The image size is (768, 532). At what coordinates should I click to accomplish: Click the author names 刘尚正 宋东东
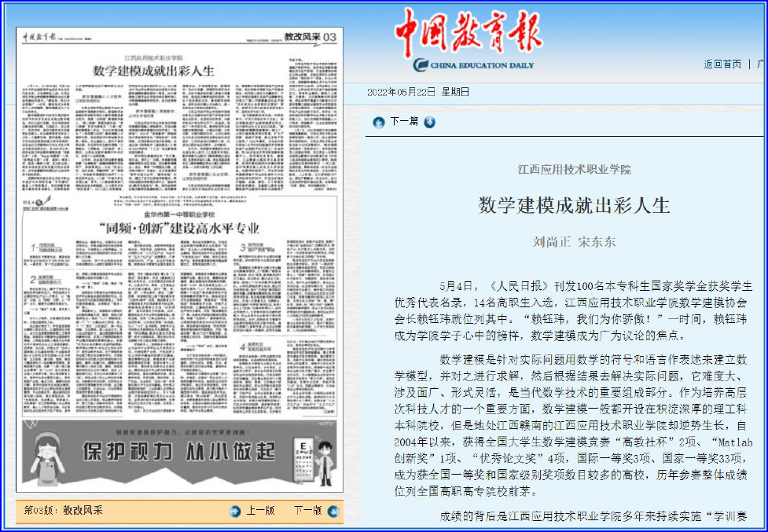click(574, 242)
